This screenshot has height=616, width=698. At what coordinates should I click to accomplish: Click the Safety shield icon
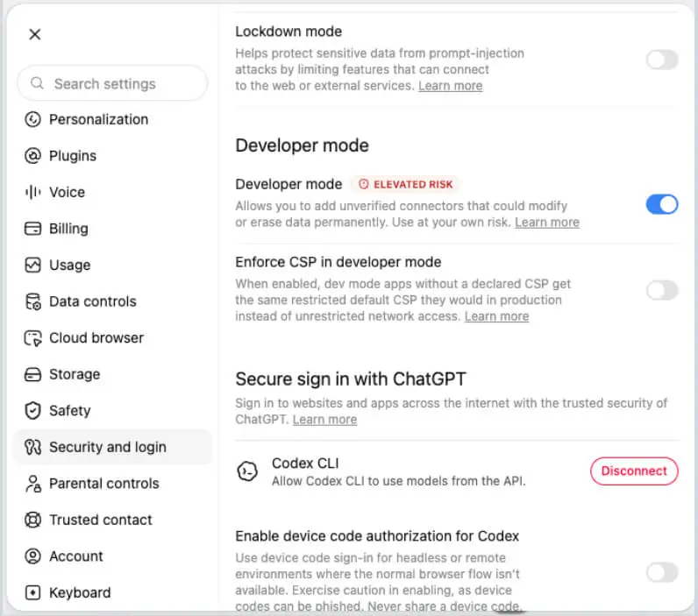[32, 410]
